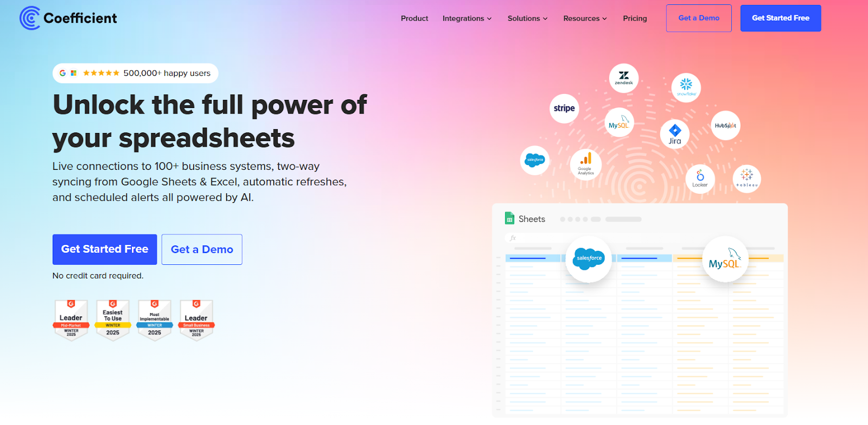Click the Looker integration icon
The height and width of the screenshot is (425, 868).
pos(700,178)
